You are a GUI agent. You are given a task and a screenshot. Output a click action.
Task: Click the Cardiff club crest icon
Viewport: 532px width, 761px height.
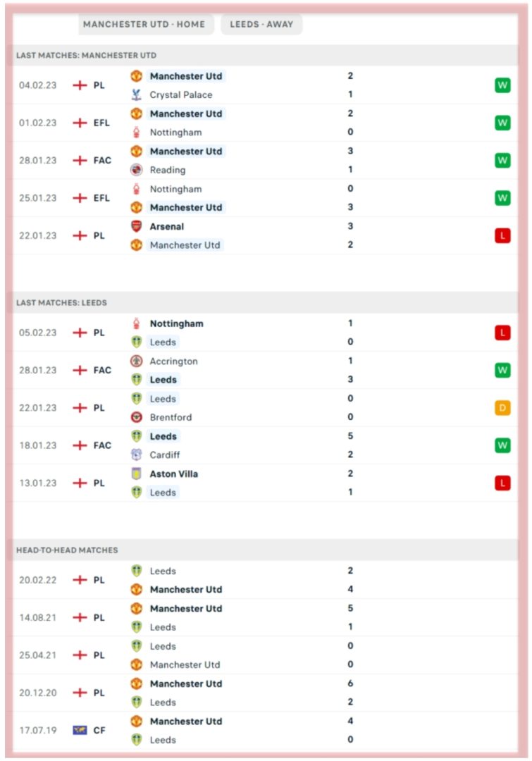136,454
